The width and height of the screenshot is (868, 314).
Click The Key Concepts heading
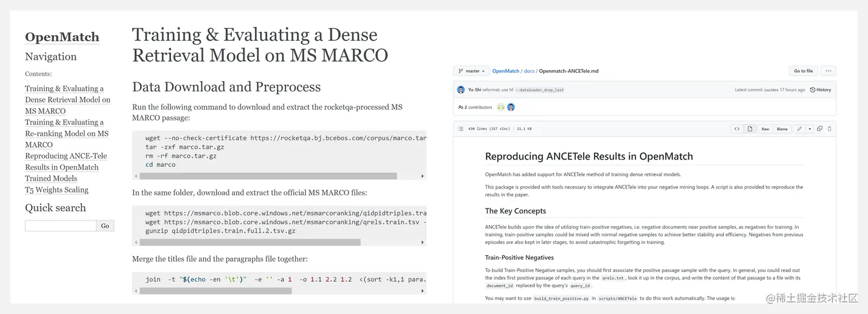click(516, 211)
